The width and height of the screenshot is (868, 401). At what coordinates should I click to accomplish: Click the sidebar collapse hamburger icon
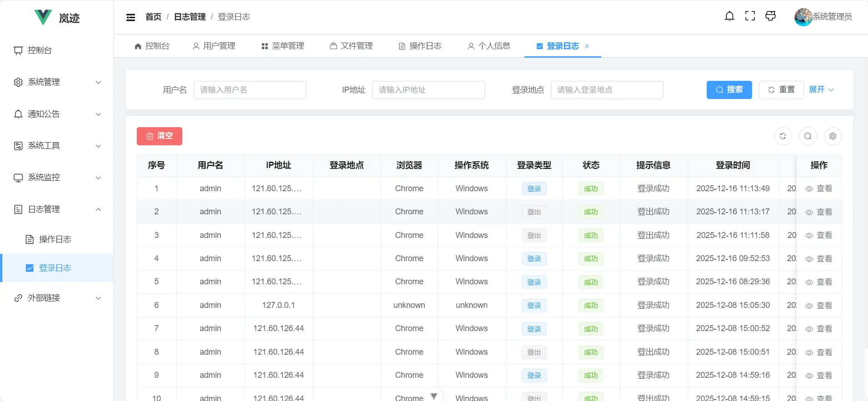(x=130, y=17)
